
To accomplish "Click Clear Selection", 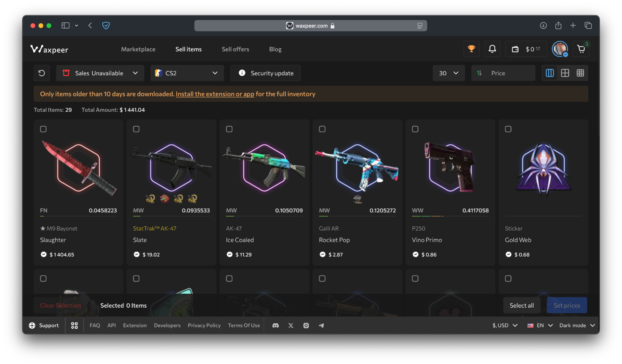I will coord(61,306).
